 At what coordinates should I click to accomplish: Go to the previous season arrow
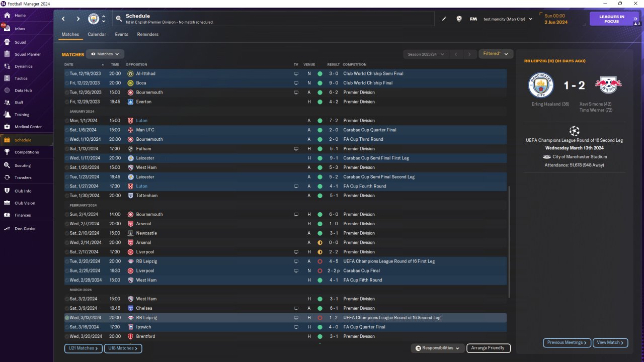pyautogui.click(x=455, y=54)
